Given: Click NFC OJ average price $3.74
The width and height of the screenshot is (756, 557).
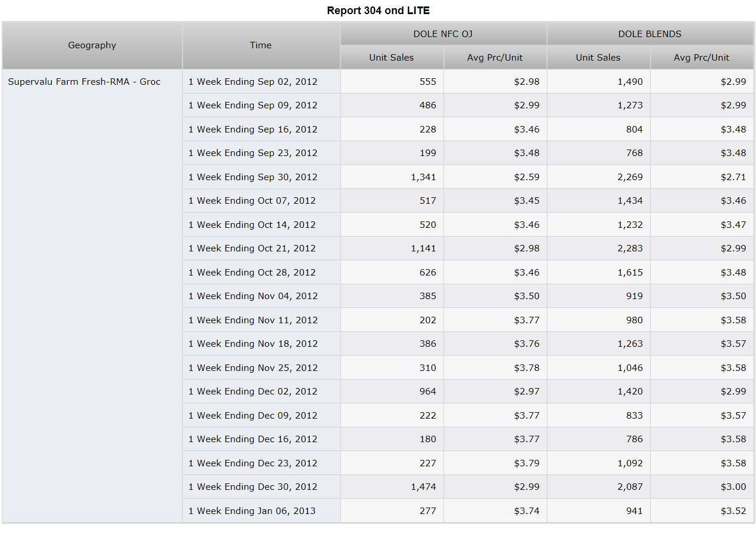Looking at the screenshot, I should click(x=527, y=510).
